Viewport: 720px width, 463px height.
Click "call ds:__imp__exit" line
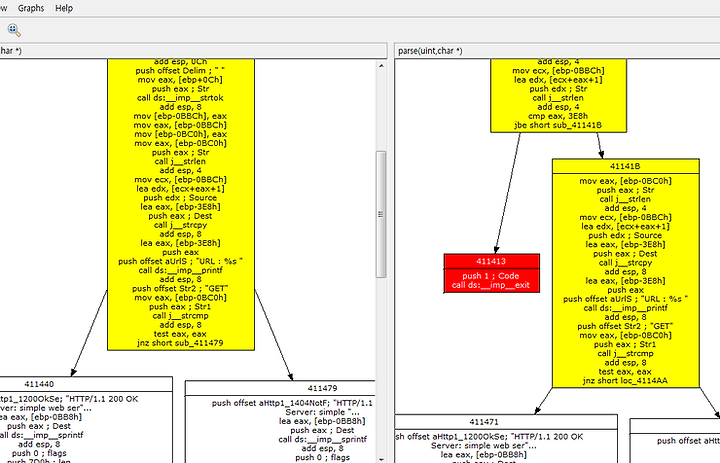pyautogui.click(x=490, y=285)
